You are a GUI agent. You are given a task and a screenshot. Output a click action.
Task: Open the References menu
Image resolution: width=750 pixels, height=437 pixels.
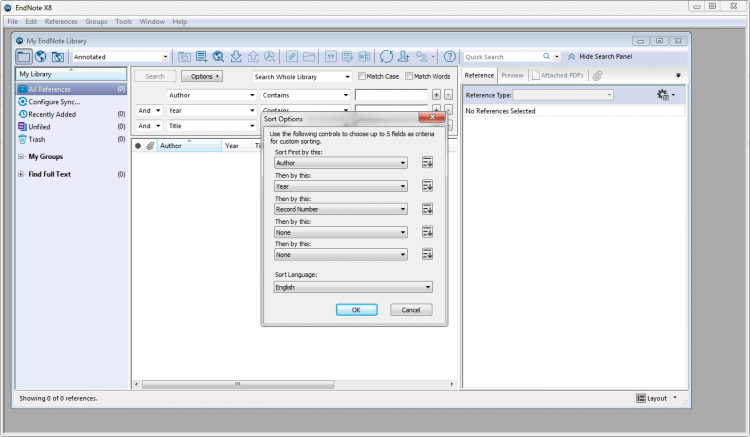61,22
